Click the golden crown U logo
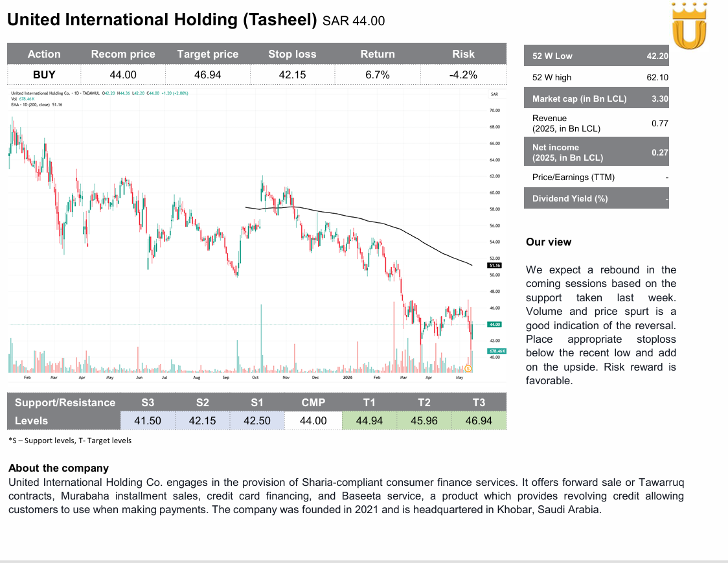728x563 pixels. 689,25
